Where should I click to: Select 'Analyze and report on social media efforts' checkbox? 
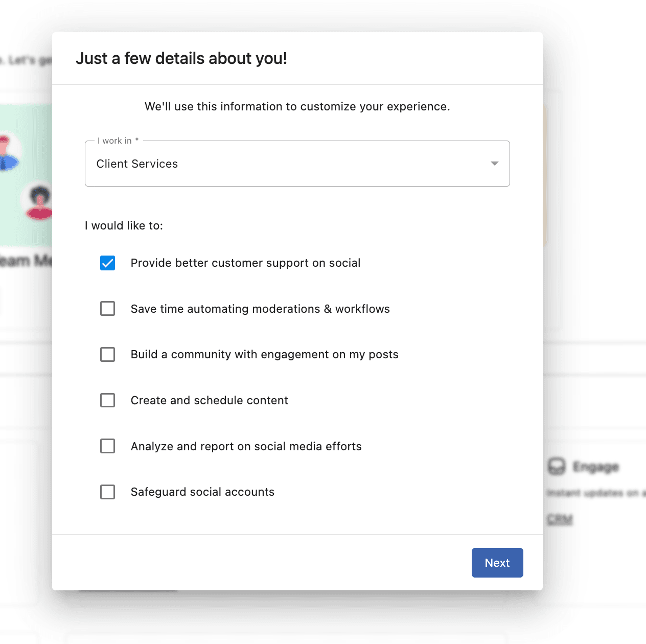(107, 446)
